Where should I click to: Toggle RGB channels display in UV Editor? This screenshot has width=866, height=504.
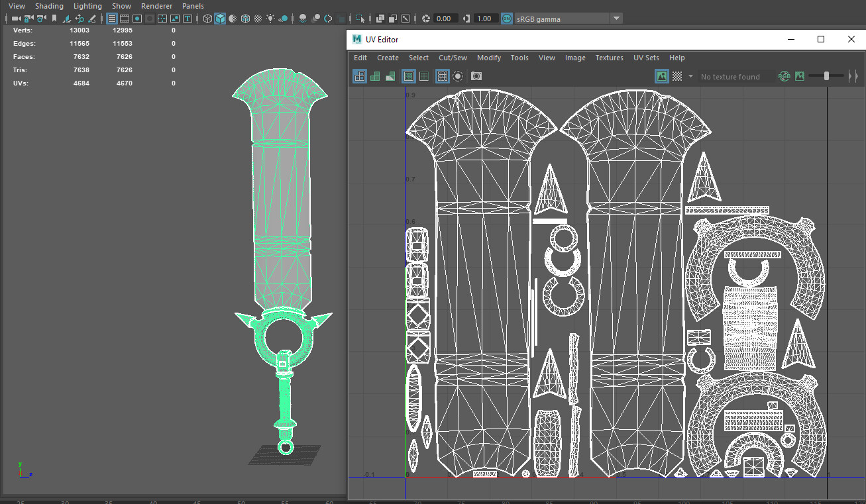point(785,76)
